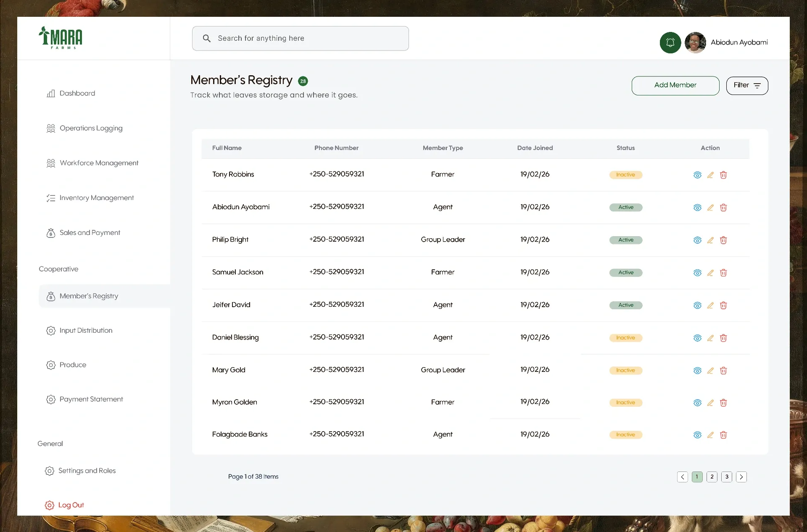Open Payment Statement page
The image size is (807, 532).
click(84, 399)
